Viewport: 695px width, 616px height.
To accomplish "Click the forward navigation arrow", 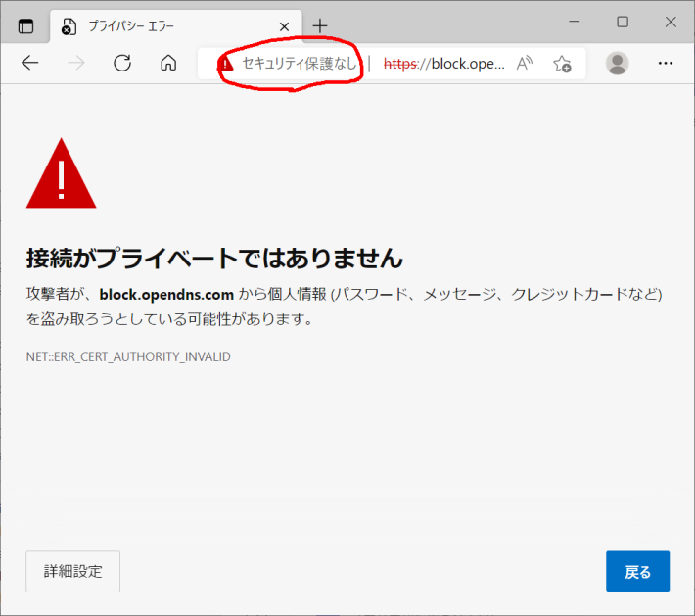I will click(x=76, y=64).
